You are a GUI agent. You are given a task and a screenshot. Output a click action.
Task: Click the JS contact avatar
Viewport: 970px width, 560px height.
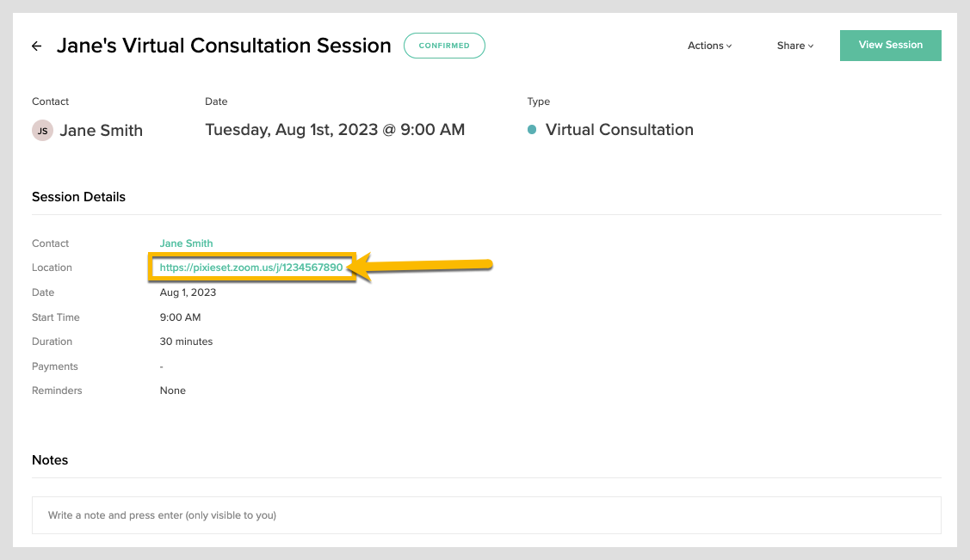(42, 131)
